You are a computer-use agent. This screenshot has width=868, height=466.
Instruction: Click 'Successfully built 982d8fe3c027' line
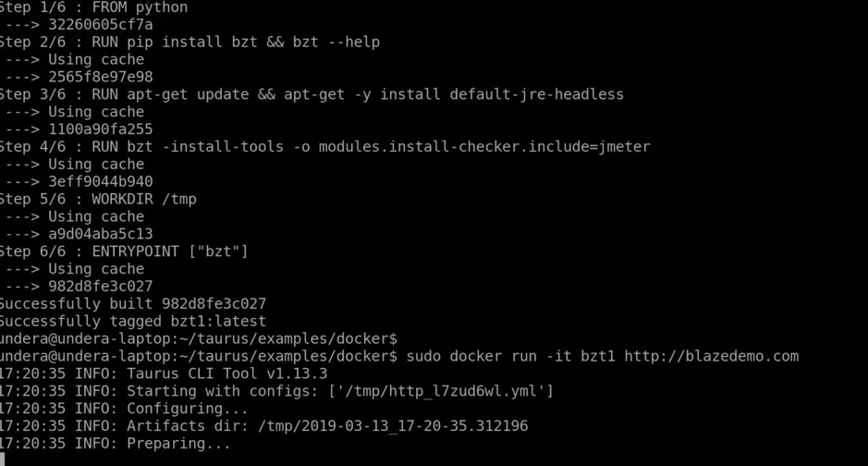coord(133,304)
